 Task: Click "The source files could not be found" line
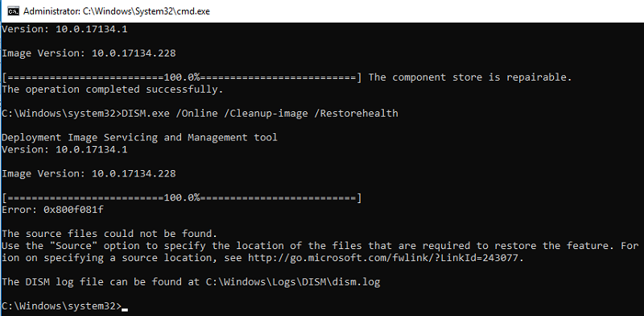coord(109,234)
